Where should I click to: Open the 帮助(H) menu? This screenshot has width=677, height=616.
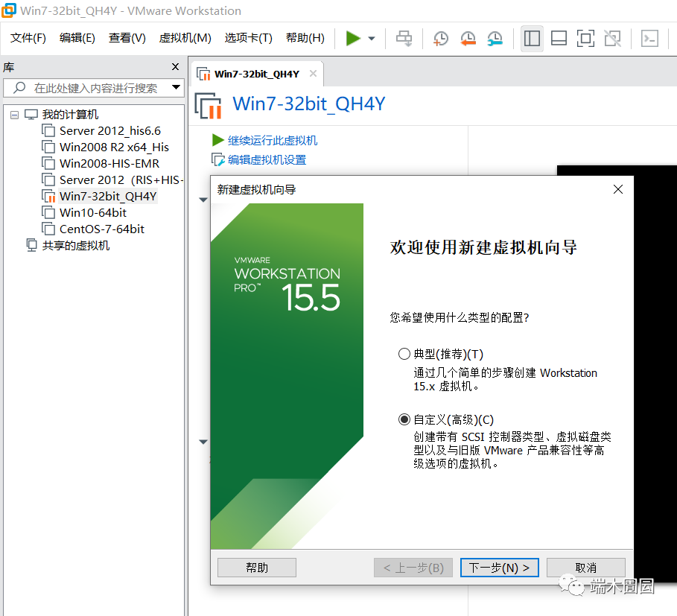[x=305, y=38]
